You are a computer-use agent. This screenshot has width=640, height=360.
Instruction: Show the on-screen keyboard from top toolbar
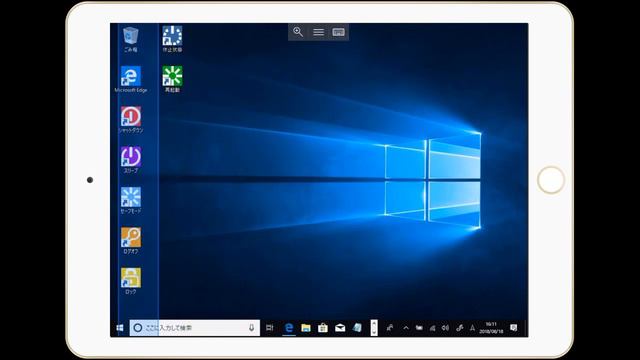(338, 32)
